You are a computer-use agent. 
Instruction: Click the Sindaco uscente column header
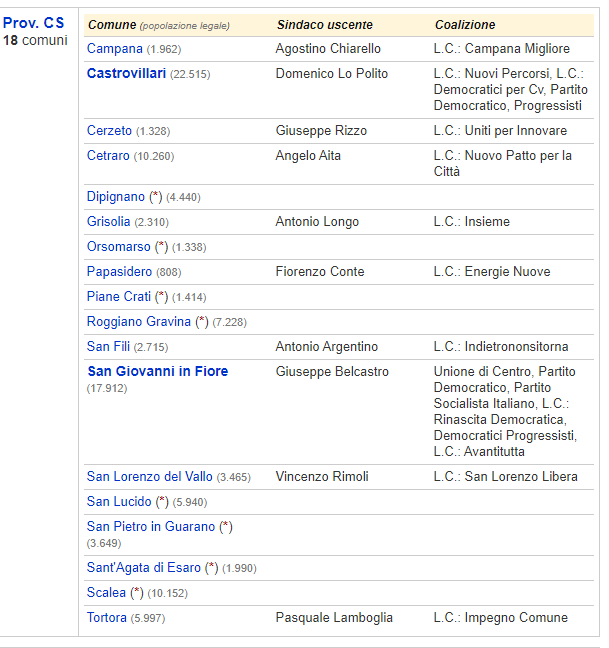pyautogui.click(x=325, y=25)
